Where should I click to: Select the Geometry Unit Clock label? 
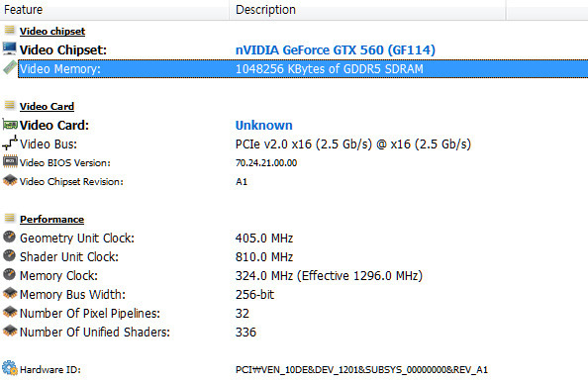[x=77, y=238]
